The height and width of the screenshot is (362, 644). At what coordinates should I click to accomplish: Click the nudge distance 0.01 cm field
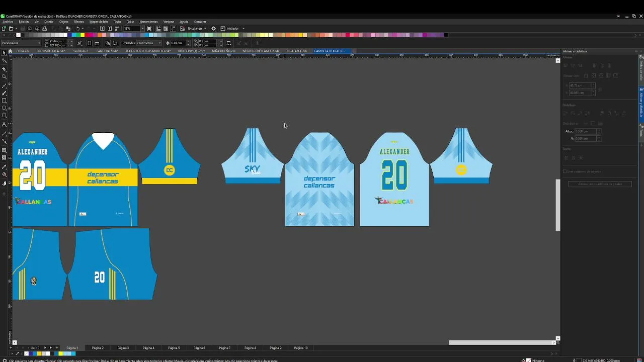tap(177, 43)
